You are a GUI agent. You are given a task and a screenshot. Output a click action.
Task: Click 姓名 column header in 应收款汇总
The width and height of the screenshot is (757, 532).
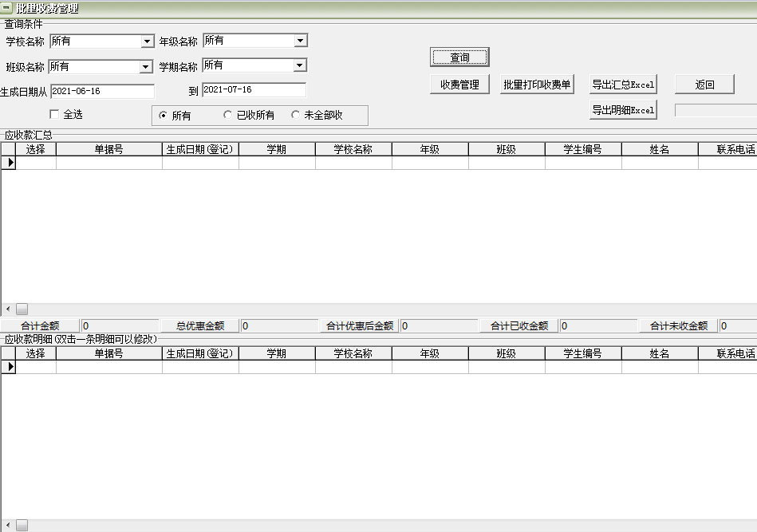click(660, 150)
